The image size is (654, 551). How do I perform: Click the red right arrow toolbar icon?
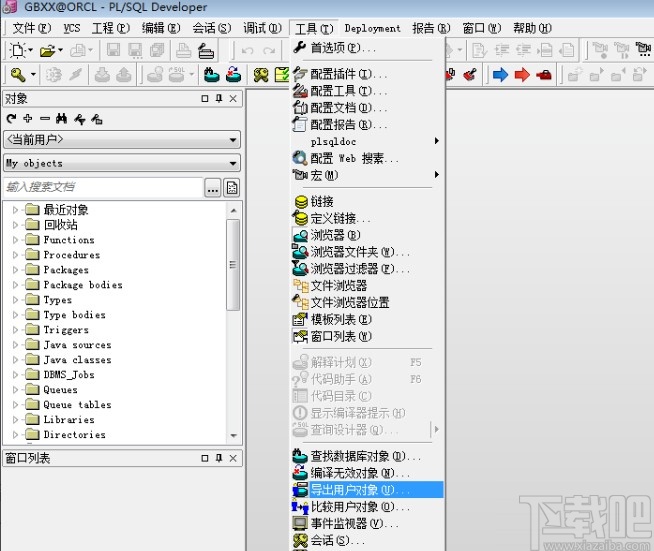click(x=522, y=75)
